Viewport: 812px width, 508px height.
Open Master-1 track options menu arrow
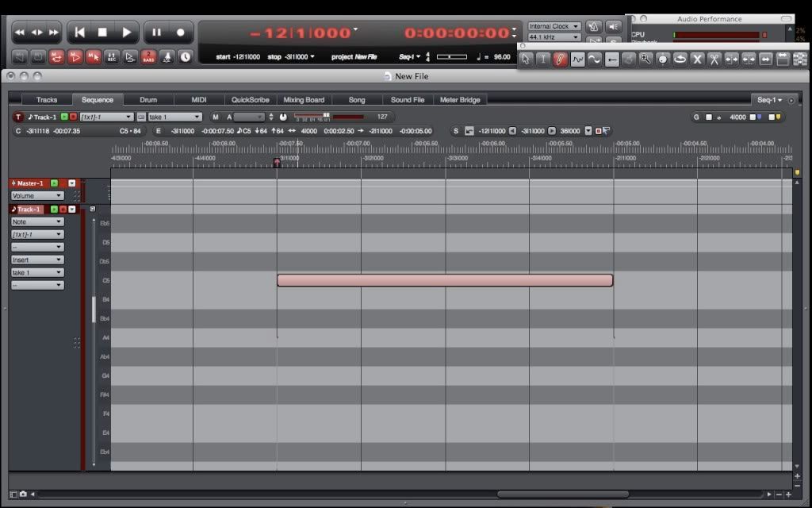(72, 183)
